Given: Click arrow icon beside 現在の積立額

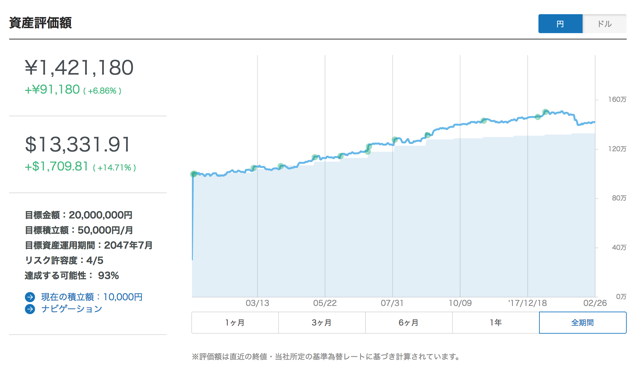Looking at the screenshot, I should (30, 297).
